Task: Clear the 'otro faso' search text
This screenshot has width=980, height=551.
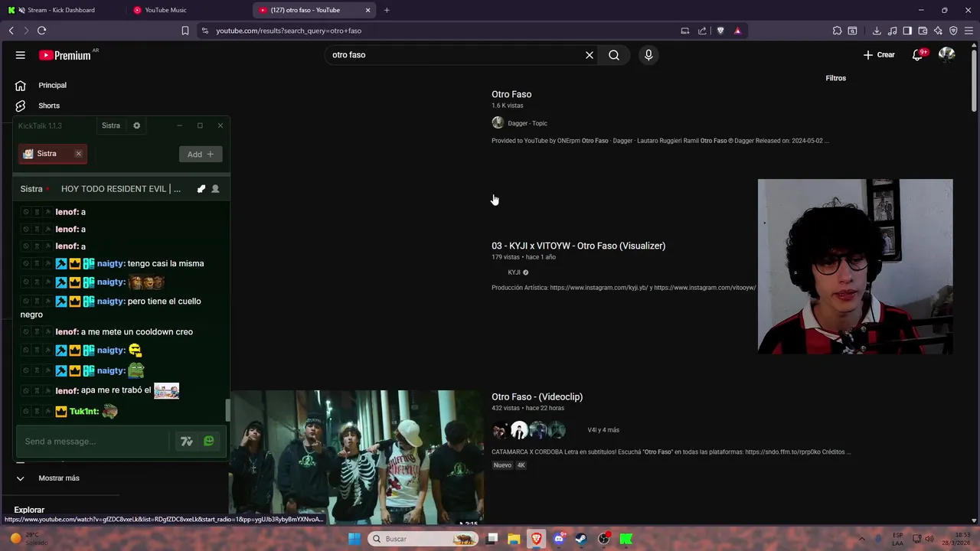Action: click(590, 55)
